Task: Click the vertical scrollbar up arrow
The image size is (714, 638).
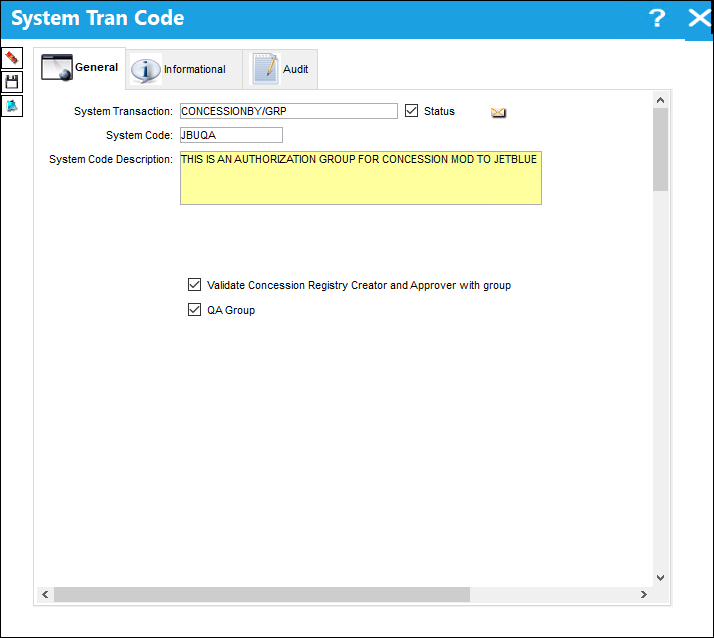Action: 660,100
